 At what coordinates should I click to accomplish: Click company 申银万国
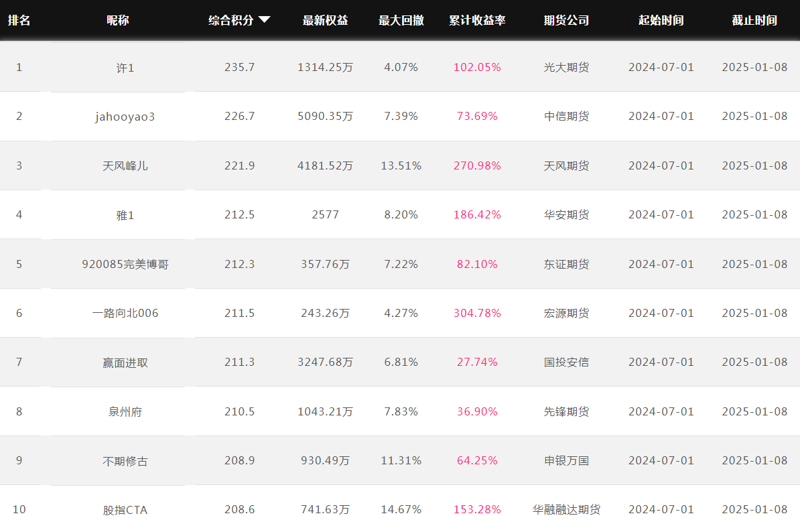(x=566, y=460)
